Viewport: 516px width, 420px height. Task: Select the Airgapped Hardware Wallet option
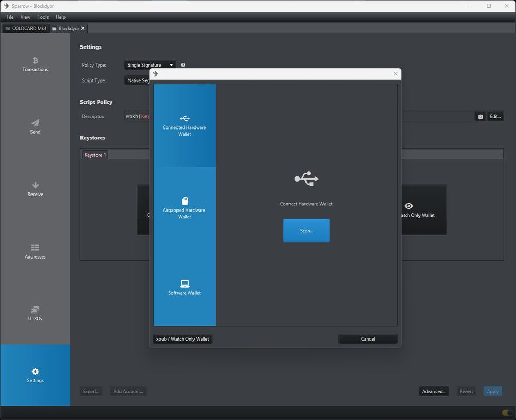(x=184, y=206)
